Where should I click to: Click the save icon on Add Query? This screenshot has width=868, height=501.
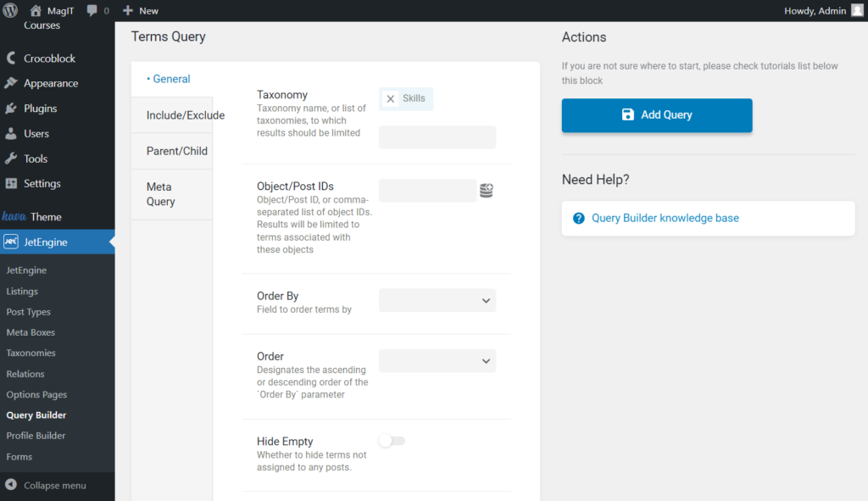627,114
